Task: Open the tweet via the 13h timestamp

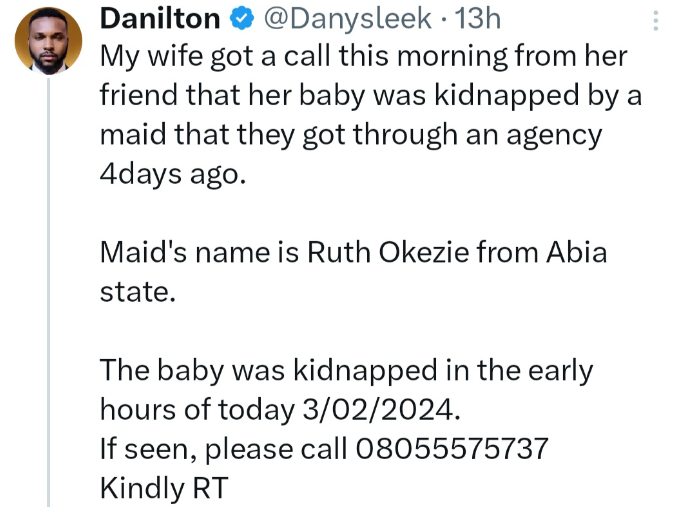Action: pos(477,19)
